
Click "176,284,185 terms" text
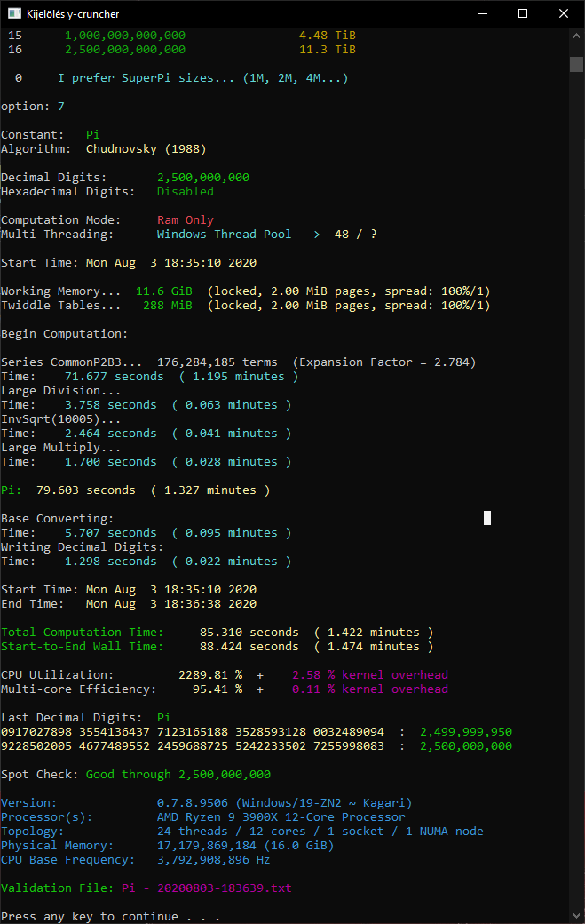[217, 362]
